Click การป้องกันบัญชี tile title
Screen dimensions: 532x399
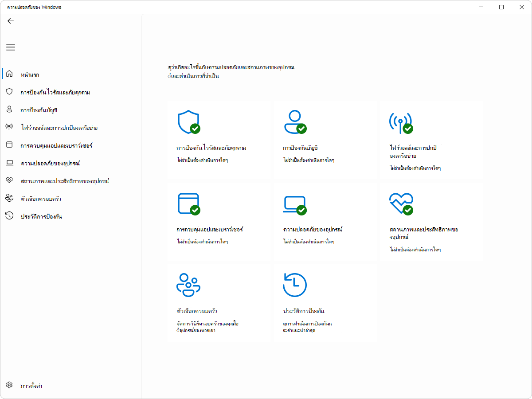coord(301,148)
